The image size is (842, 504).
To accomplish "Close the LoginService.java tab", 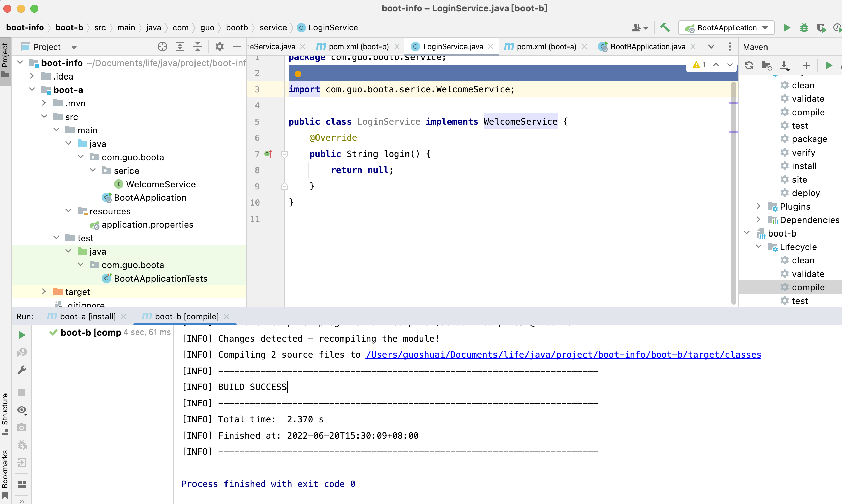I will [x=491, y=46].
